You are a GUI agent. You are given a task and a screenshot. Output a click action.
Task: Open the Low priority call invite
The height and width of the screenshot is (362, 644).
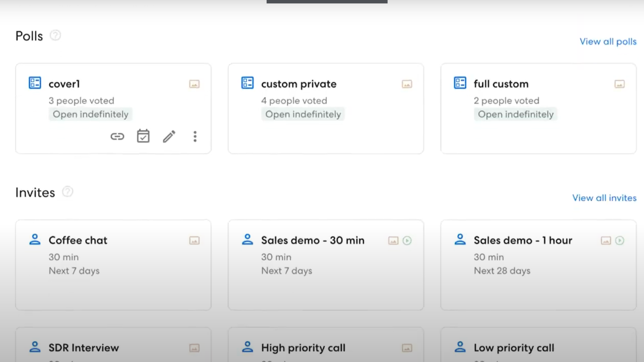[x=514, y=348]
